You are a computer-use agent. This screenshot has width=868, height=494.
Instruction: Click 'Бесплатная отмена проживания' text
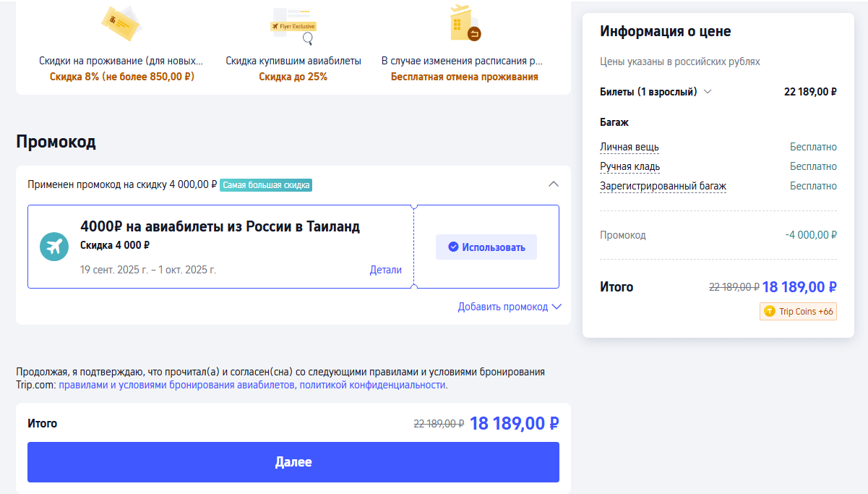465,77
